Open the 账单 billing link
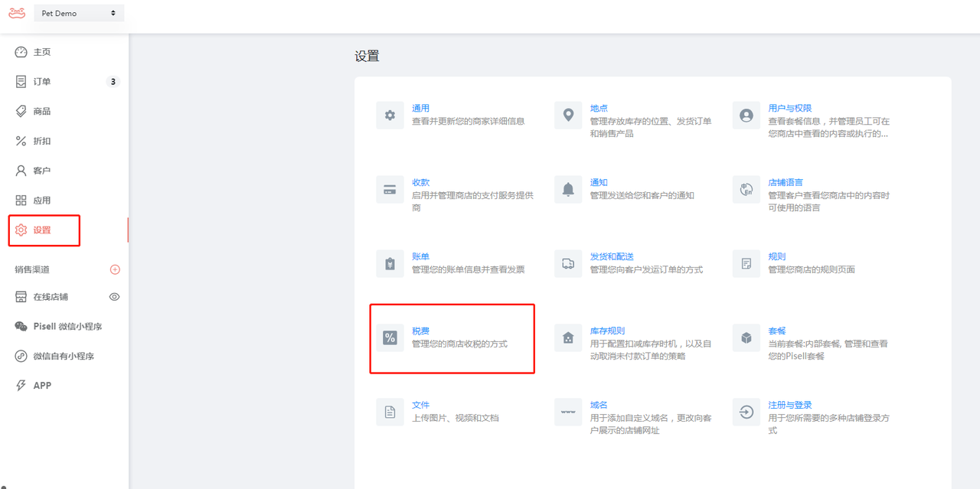The image size is (980, 489). (420, 257)
